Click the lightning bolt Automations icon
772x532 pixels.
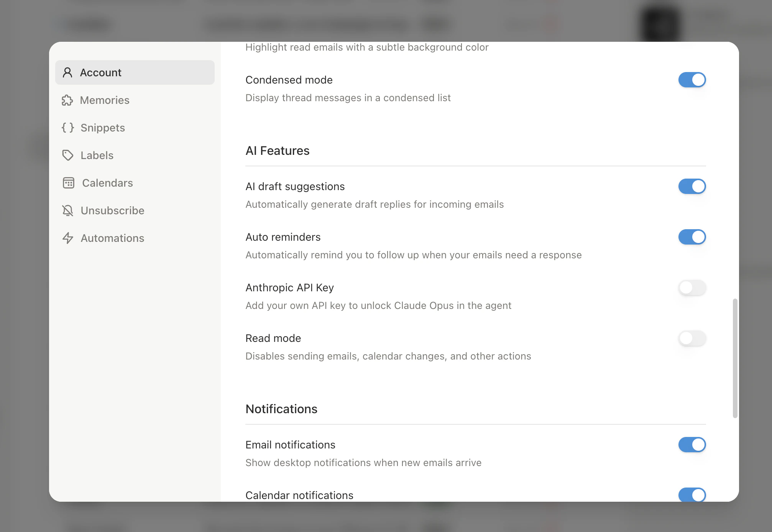[68, 238]
